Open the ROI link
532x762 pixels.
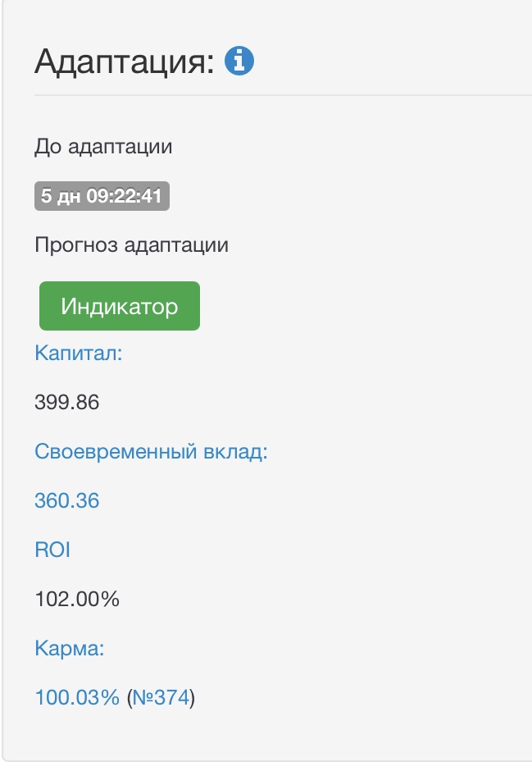(x=52, y=550)
